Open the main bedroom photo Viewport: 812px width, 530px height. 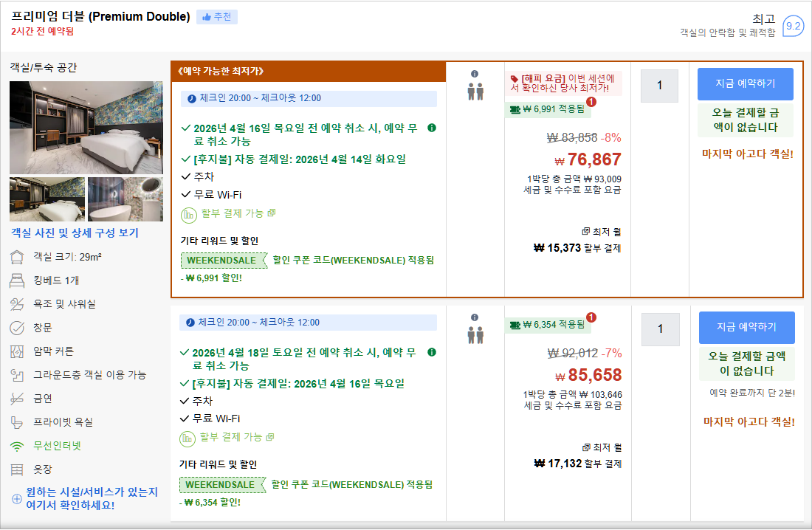coord(86,128)
